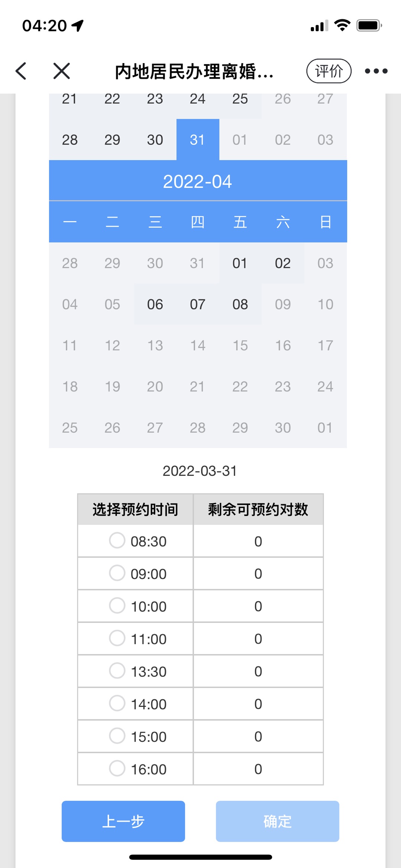
Task: Open the three-dot more menu
Action: point(376,71)
